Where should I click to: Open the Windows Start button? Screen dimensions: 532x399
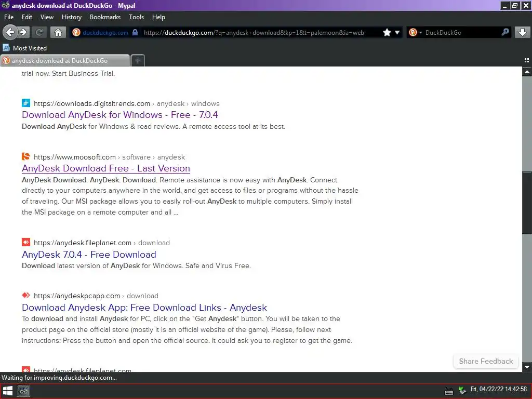(7, 391)
